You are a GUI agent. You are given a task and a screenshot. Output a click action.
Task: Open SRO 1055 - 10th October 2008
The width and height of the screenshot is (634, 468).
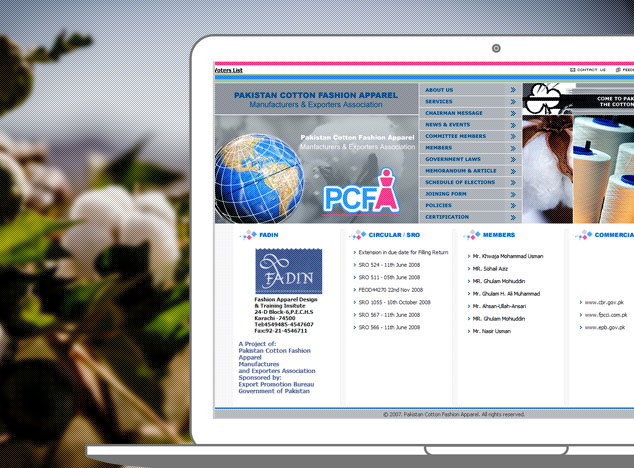point(394,303)
